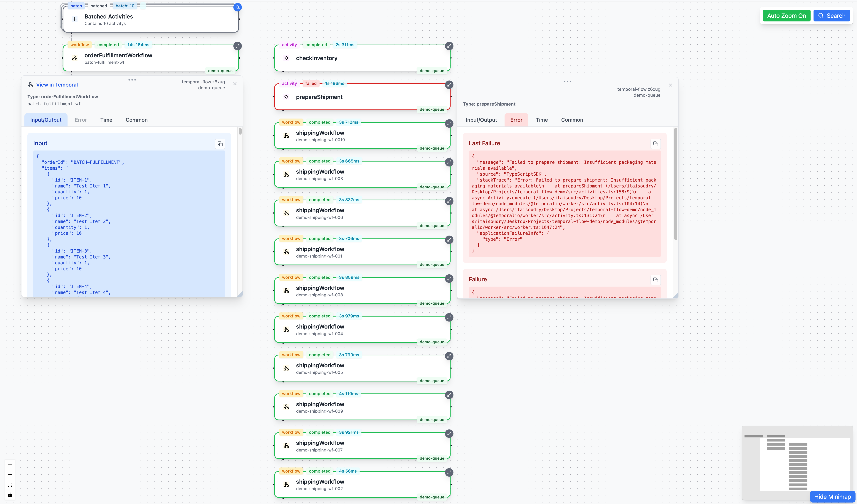Copy the Input JSON content
Image resolution: width=857 pixels, height=504 pixels.
coord(220,144)
